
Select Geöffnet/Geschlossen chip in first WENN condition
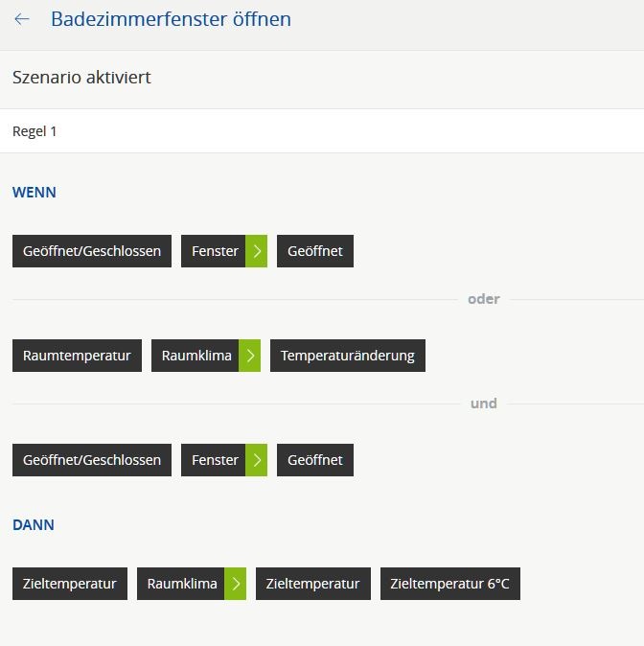[92, 251]
